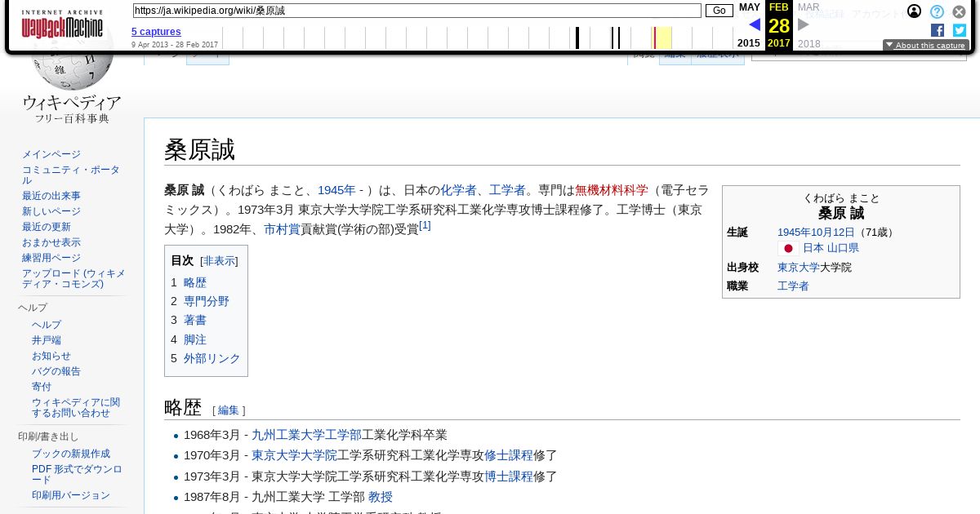Open 最近の更新 sidebar link

47,227
